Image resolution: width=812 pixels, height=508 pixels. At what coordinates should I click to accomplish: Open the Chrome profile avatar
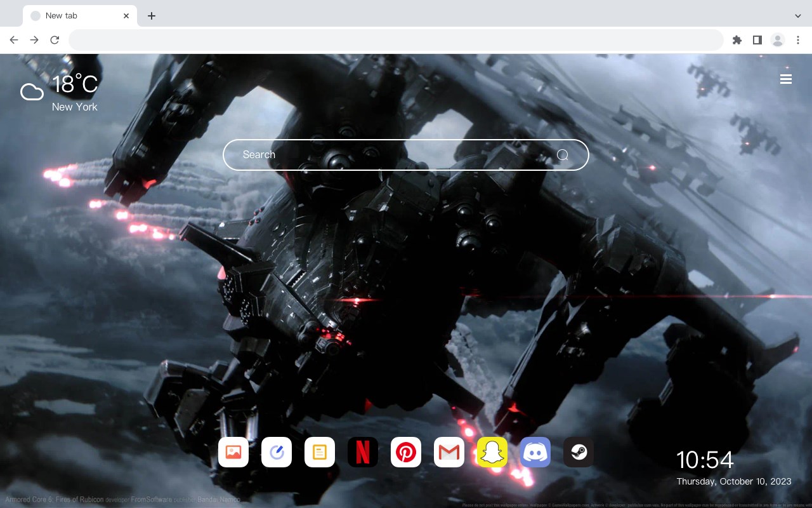(x=778, y=40)
